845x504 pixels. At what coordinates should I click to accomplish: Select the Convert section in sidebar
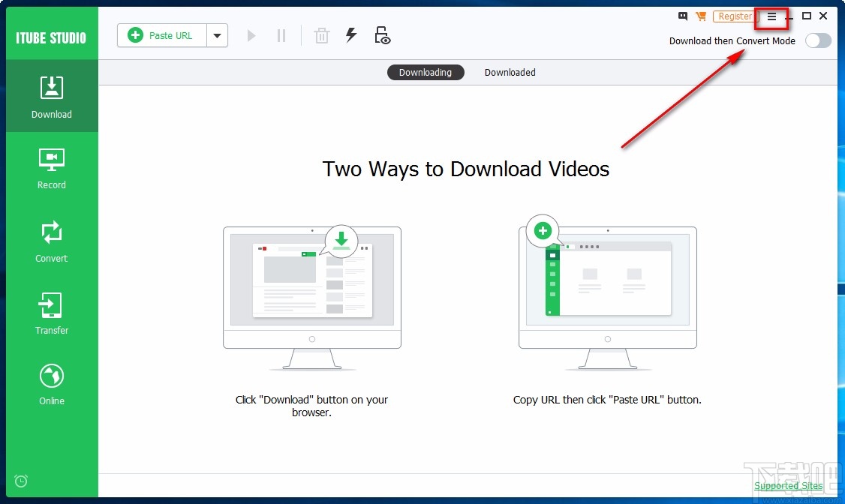51,240
